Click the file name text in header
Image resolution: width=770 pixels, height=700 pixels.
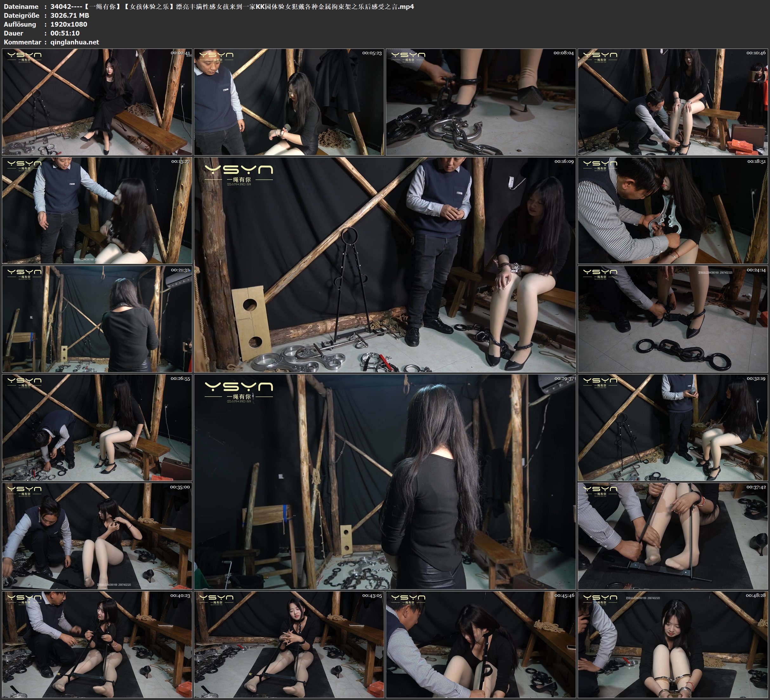232,6
